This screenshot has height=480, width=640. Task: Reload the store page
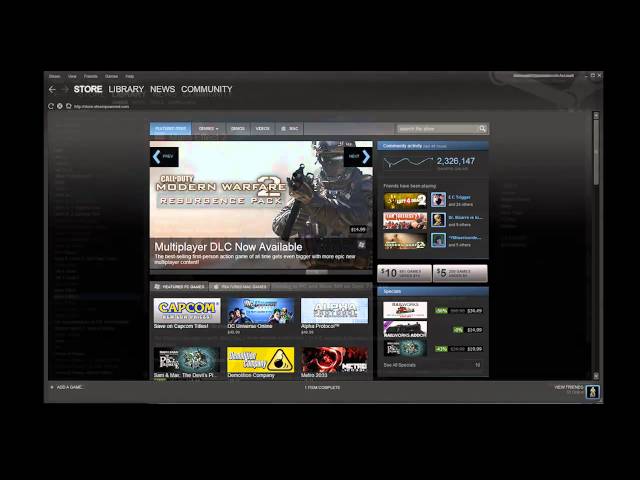coord(51,106)
